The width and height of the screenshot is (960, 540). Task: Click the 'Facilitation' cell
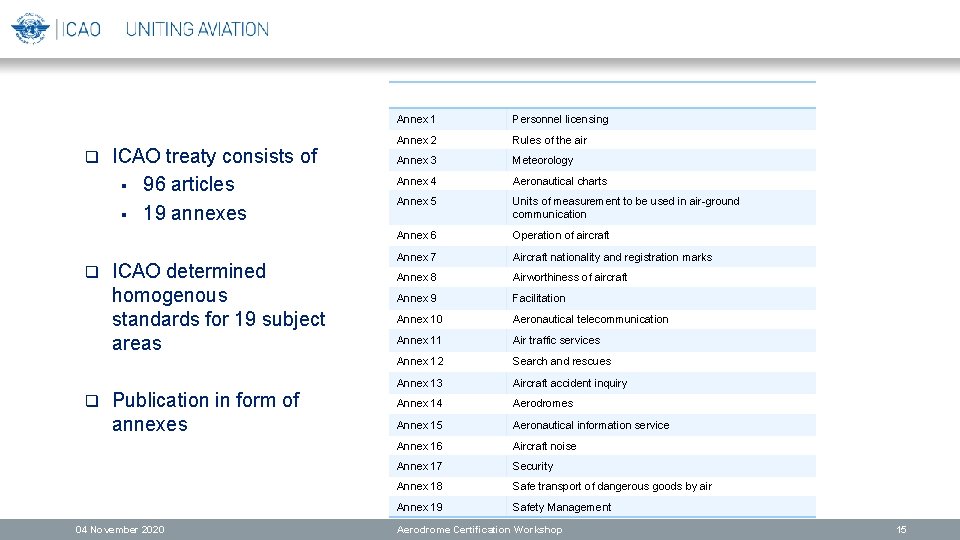661,298
